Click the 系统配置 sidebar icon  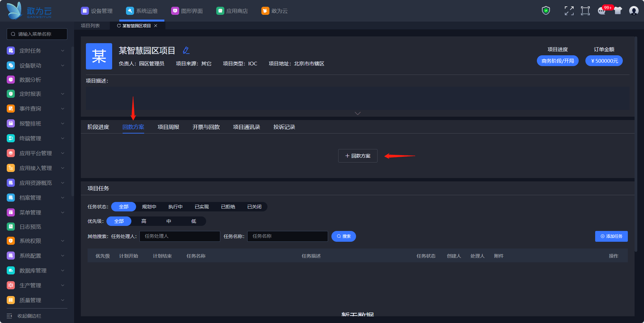point(11,256)
